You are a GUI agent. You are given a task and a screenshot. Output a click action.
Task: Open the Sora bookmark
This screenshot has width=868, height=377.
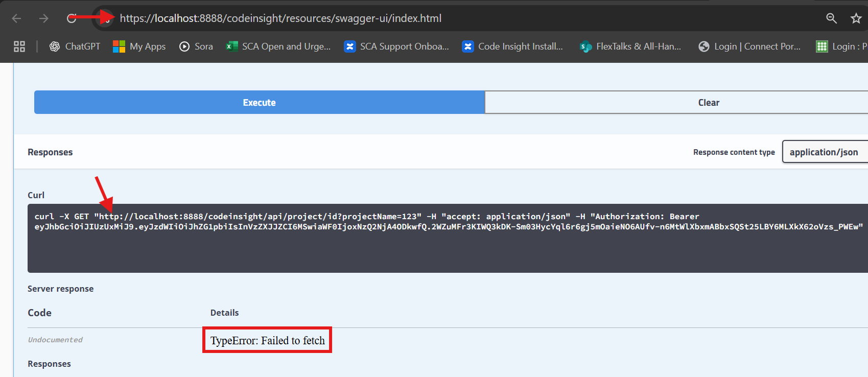tap(196, 46)
